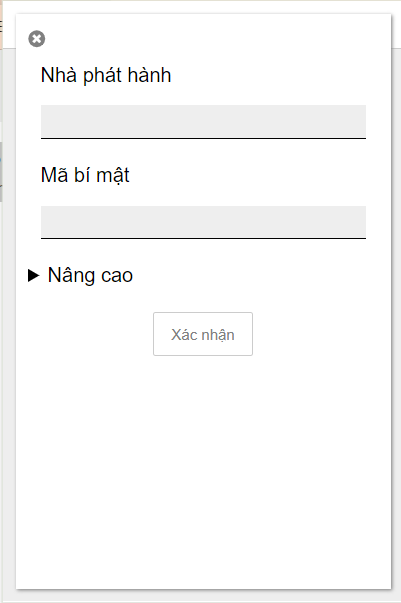Focus the Nhà phát hành input field
401x603 pixels.
coord(203,122)
